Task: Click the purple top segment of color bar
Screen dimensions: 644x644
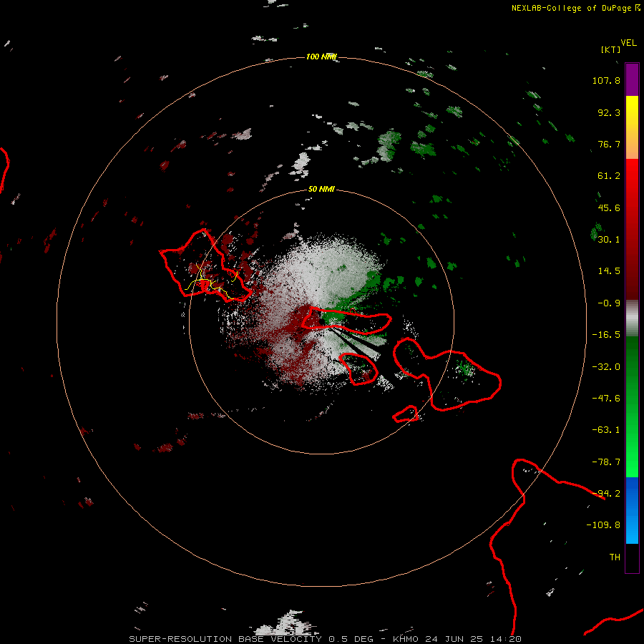Action: click(632, 79)
